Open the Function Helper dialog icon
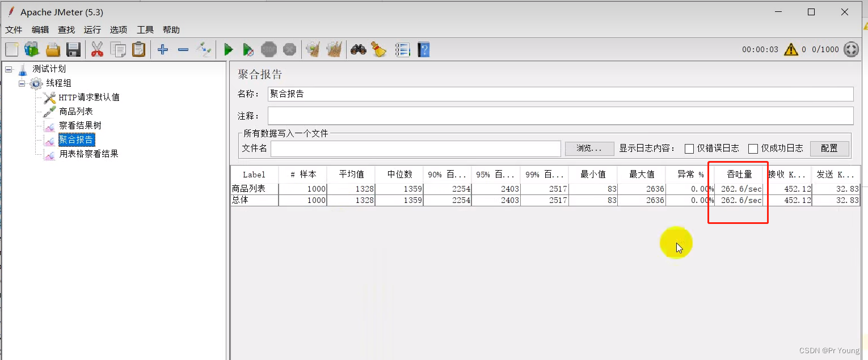 point(403,50)
